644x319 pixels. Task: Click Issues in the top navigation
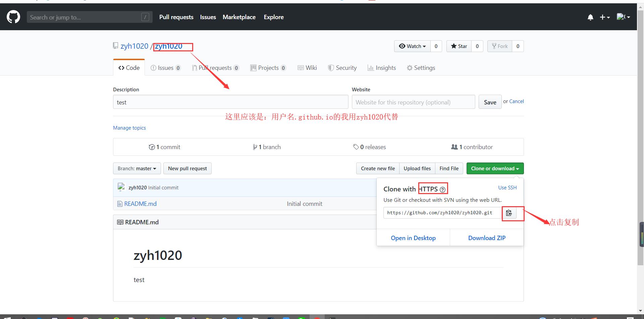click(208, 17)
